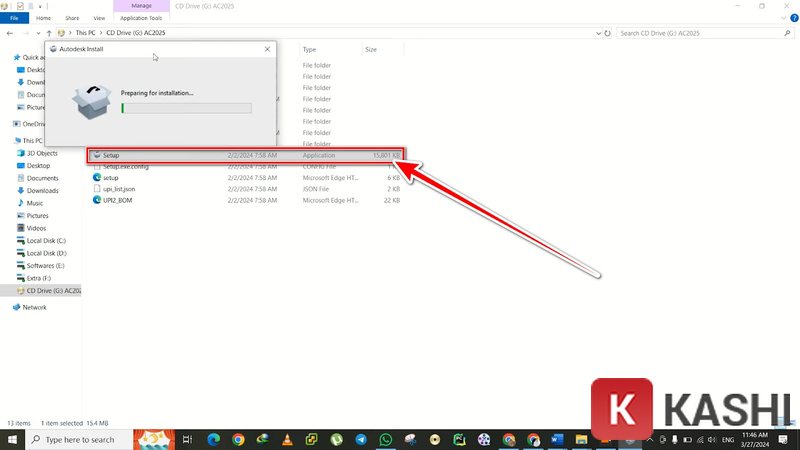Switch to the Home ribbon tab
Viewport: 800px width, 450px height.
tap(43, 18)
